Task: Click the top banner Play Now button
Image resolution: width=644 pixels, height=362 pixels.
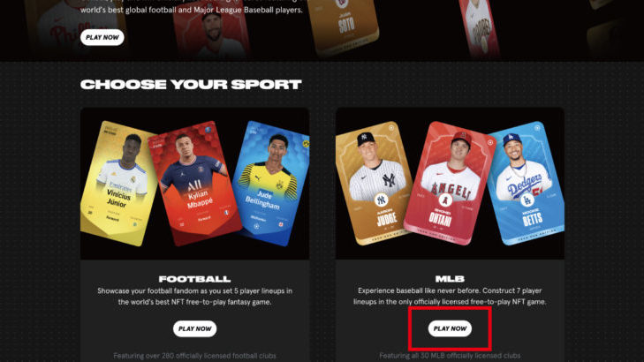Action: click(x=102, y=37)
